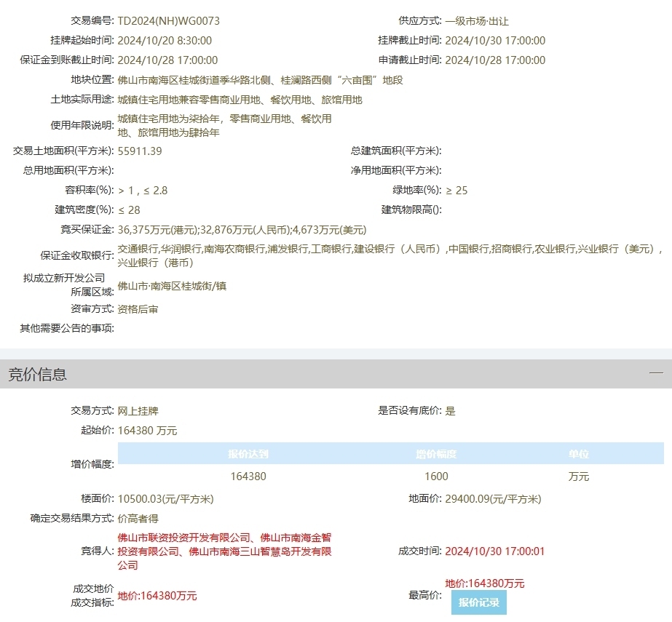Click the 164380 cell in bid table
Image resolution: width=672 pixels, height=622 pixels.
248,477
